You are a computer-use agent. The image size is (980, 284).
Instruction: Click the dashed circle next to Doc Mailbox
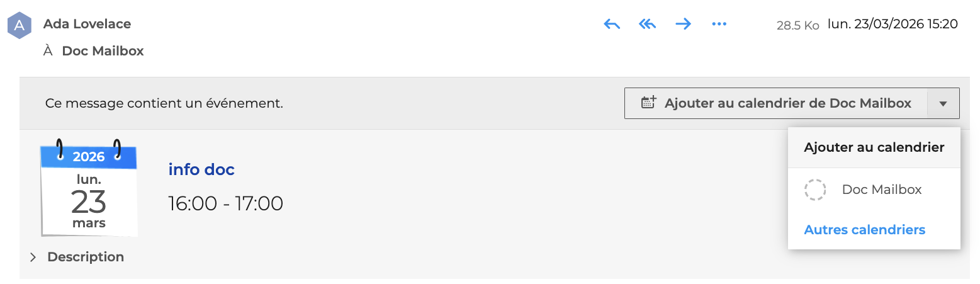[815, 190]
